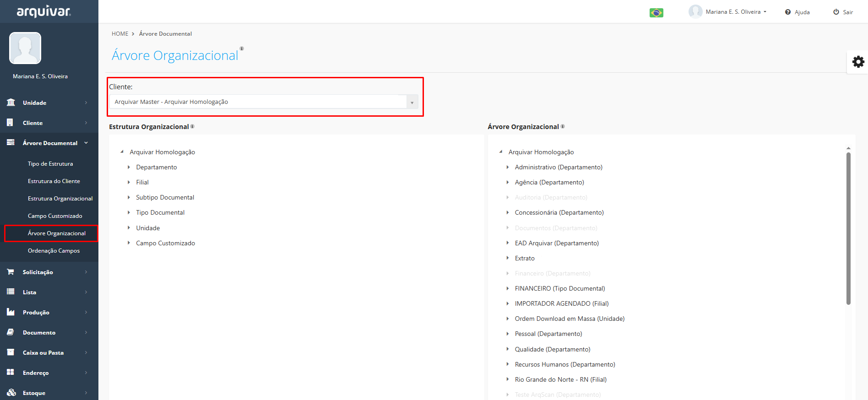Click the Endereço grid icon
The image size is (868, 400).
[x=11, y=373]
